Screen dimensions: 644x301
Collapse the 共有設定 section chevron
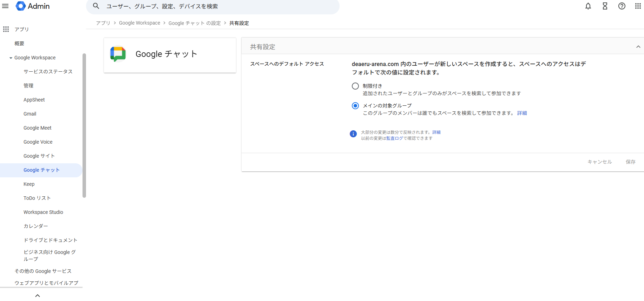click(638, 47)
